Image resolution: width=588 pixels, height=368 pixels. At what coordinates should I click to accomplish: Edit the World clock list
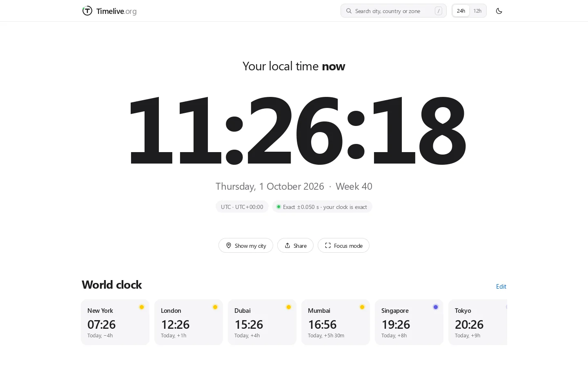[501, 286]
